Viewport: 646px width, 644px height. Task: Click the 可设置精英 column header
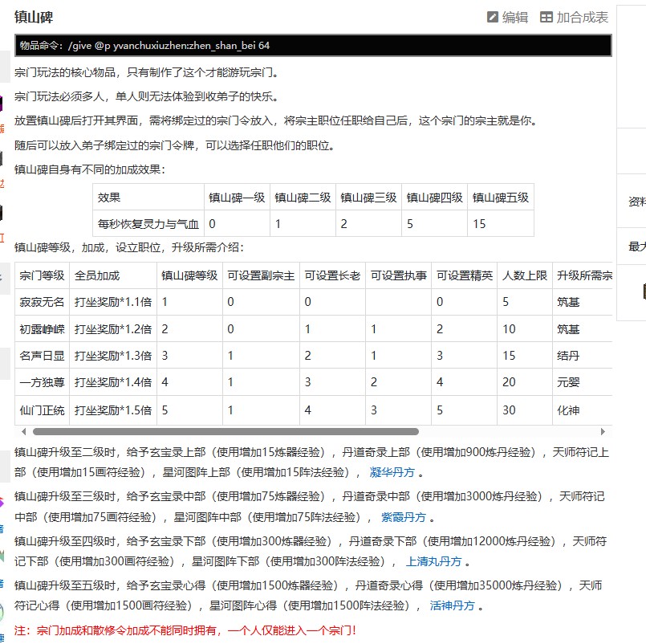465,275
